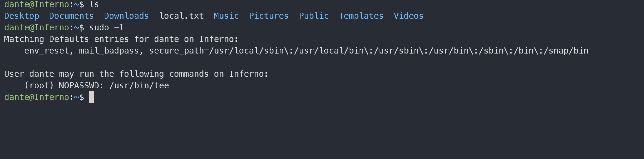This screenshot has width=644, height=159.
Task: Click the secure_path entry in Defaults line
Action: [369, 51]
